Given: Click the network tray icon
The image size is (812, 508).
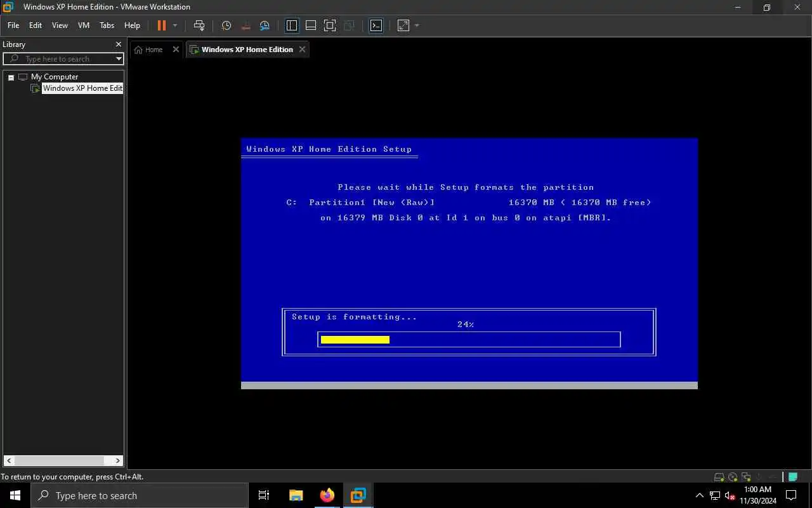Looking at the screenshot, I should click(715, 495).
